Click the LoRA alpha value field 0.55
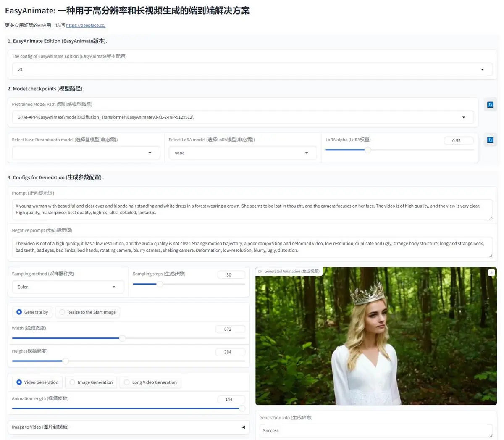The image size is (504, 440). point(459,141)
